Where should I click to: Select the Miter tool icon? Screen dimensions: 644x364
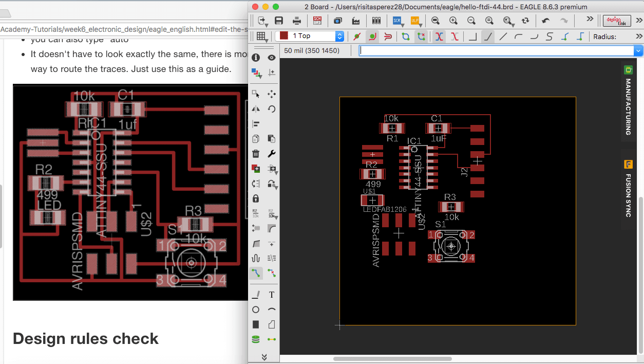[272, 228]
